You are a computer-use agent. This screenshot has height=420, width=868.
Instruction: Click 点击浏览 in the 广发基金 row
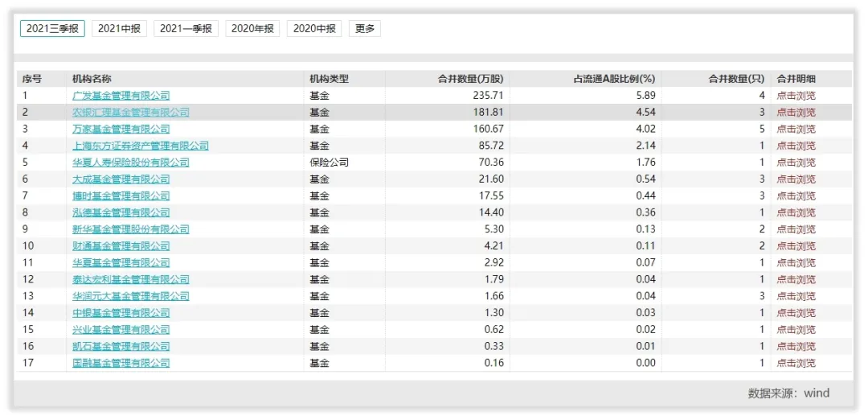click(x=796, y=96)
